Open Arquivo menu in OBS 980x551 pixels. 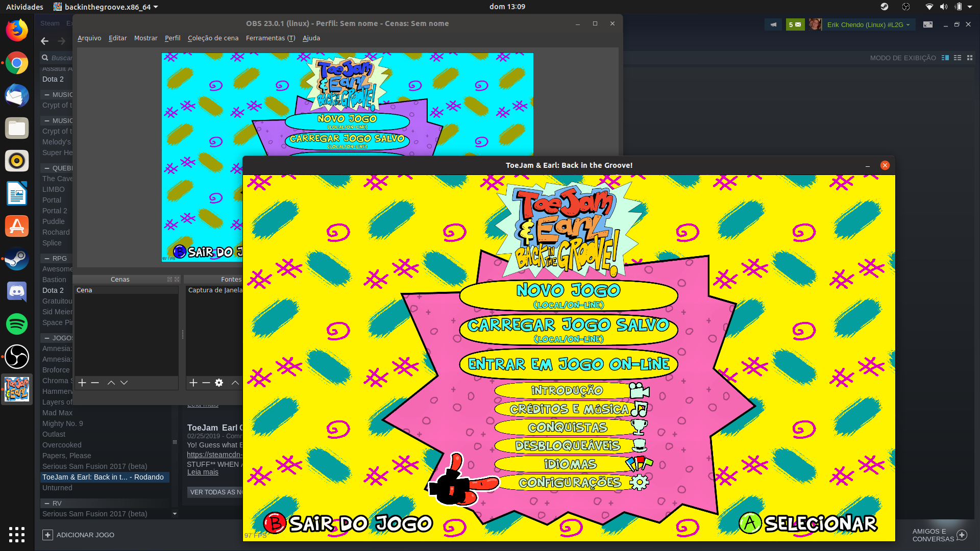point(89,38)
